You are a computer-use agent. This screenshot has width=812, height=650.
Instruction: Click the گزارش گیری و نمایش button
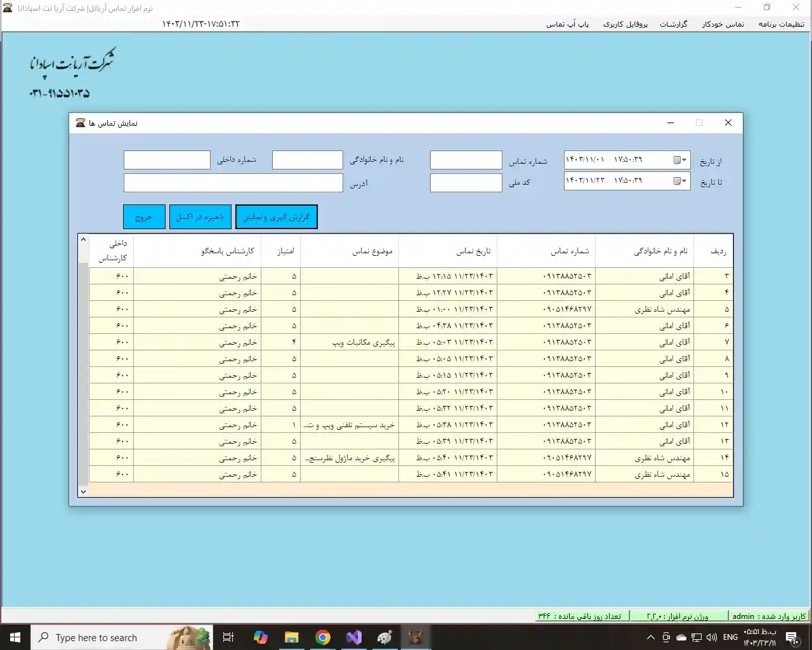click(276, 217)
